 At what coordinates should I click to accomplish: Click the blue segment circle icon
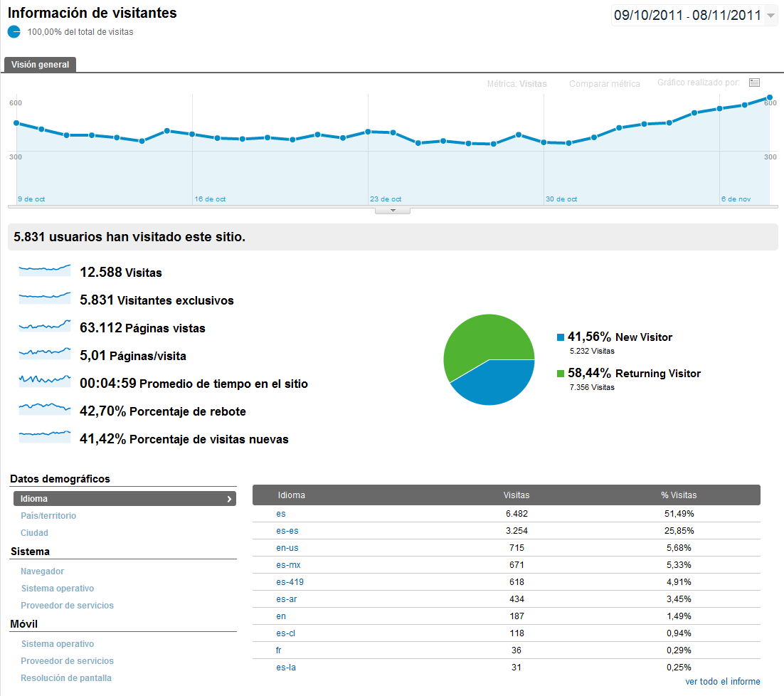(14, 31)
